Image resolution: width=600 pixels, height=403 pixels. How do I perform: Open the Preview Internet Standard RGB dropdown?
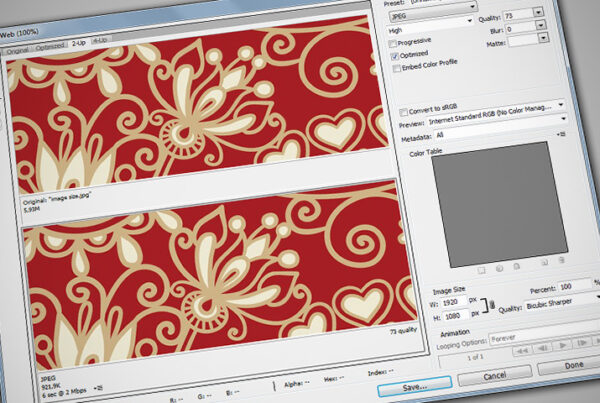(497, 116)
